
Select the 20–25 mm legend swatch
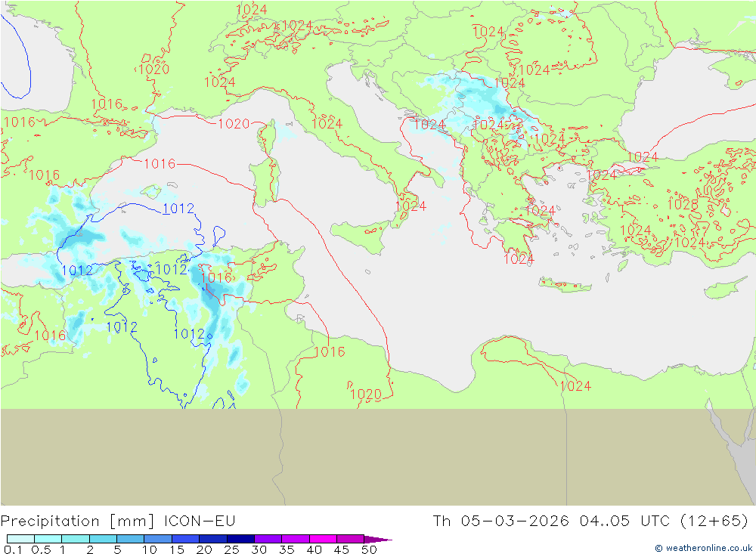[213, 539]
